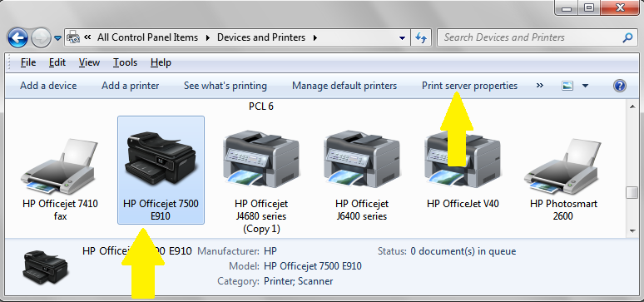The height and width of the screenshot is (302, 644).
Task: Select Devices and Printers breadcrumb
Action: pyautogui.click(x=261, y=37)
